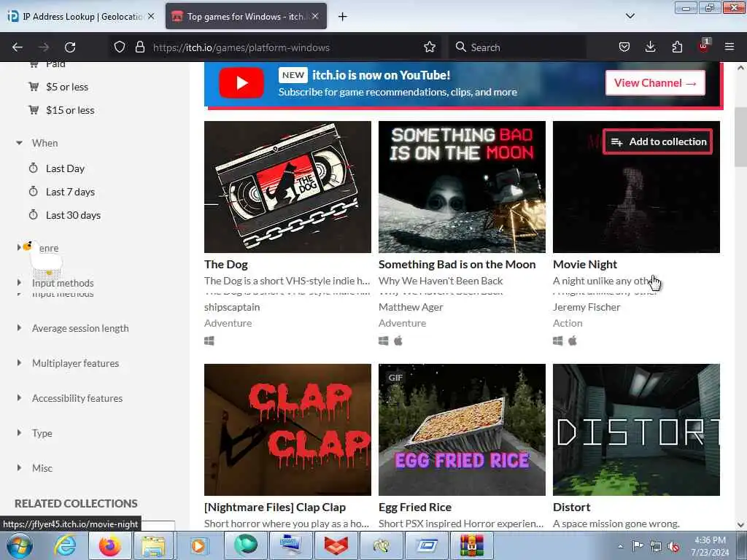Click the page vertical scrollbar thumb
This screenshot has width=747, height=560.
tap(740, 137)
